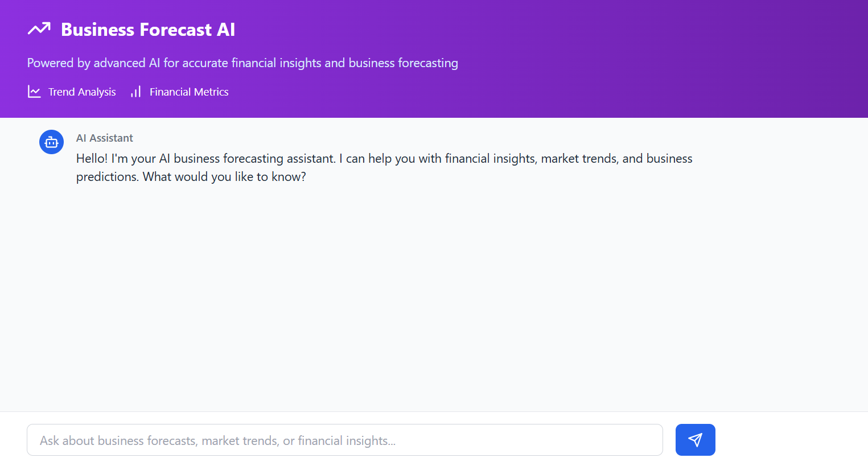
Task: Click the Financial Metrics bar chart icon
Action: pyautogui.click(x=135, y=92)
